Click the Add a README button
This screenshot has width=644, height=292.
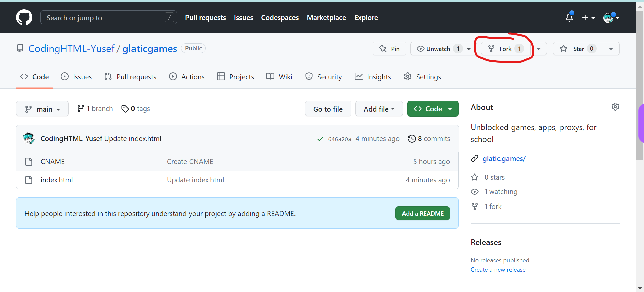pyautogui.click(x=422, y=213)
